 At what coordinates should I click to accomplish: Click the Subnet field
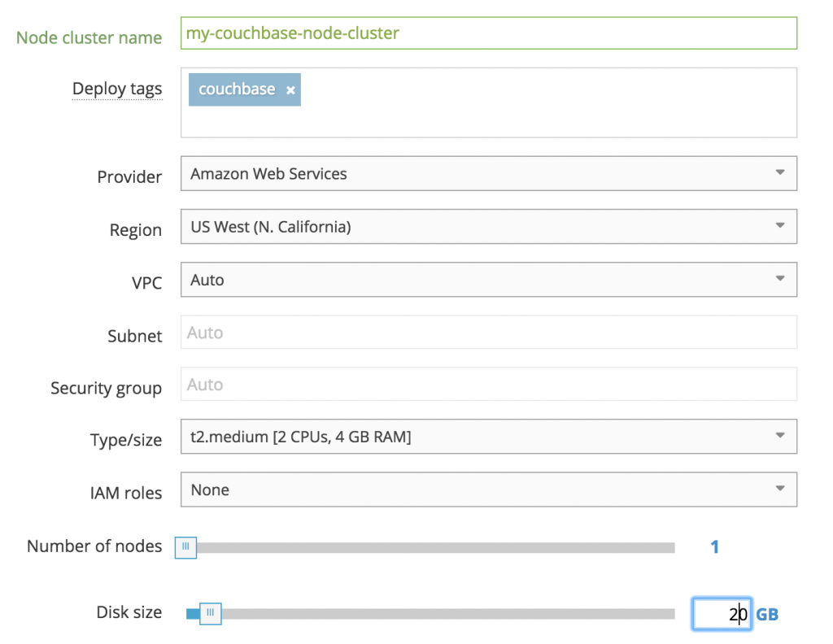pyautogui.click(x=489, y=333)
